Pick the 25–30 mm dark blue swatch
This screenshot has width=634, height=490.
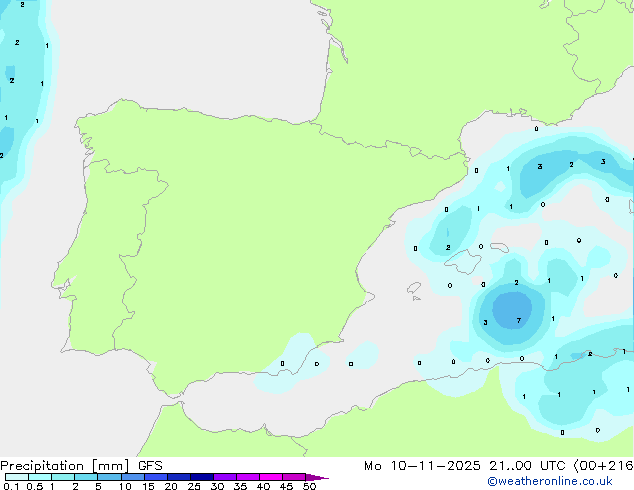tap(202, 477)
